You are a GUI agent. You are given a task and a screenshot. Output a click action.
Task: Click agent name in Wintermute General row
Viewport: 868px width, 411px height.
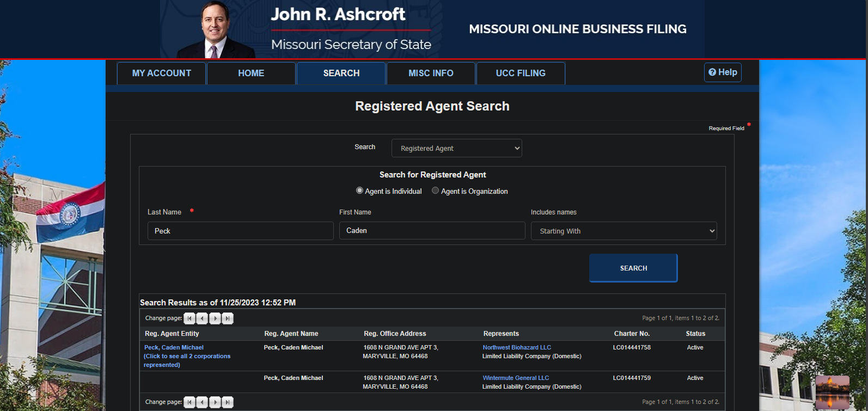coord(294,378)
